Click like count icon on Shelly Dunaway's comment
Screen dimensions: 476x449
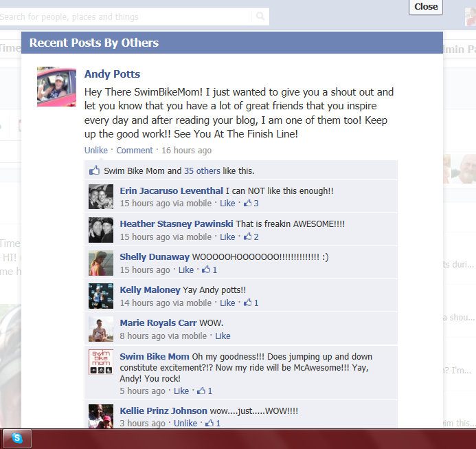(206, 270)
